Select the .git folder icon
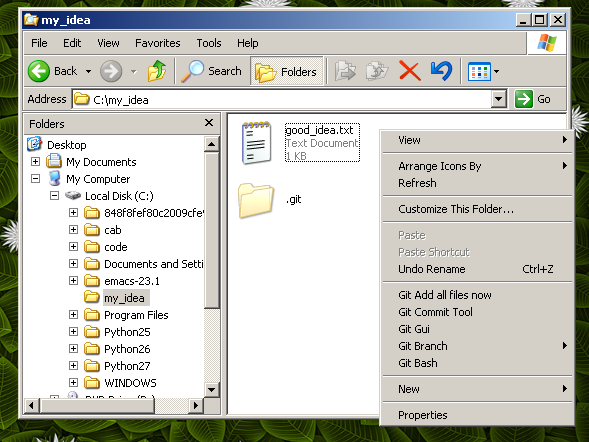The height and width of the screenshot is (442, 589). click(256, 200)
